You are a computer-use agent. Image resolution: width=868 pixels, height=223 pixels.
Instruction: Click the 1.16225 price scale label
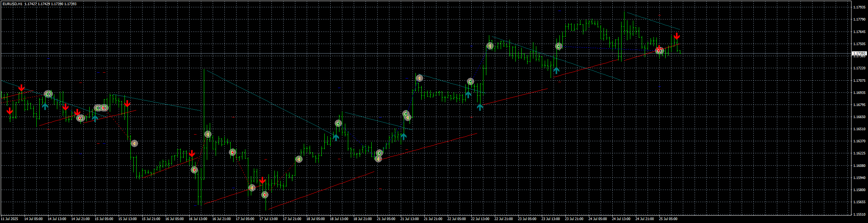tap(859, 153)
